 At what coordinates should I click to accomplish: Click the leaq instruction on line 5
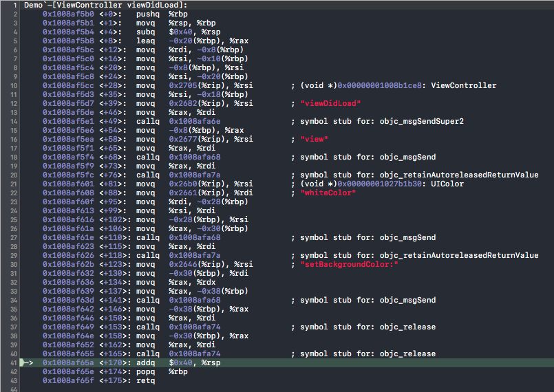pos(146,41)
